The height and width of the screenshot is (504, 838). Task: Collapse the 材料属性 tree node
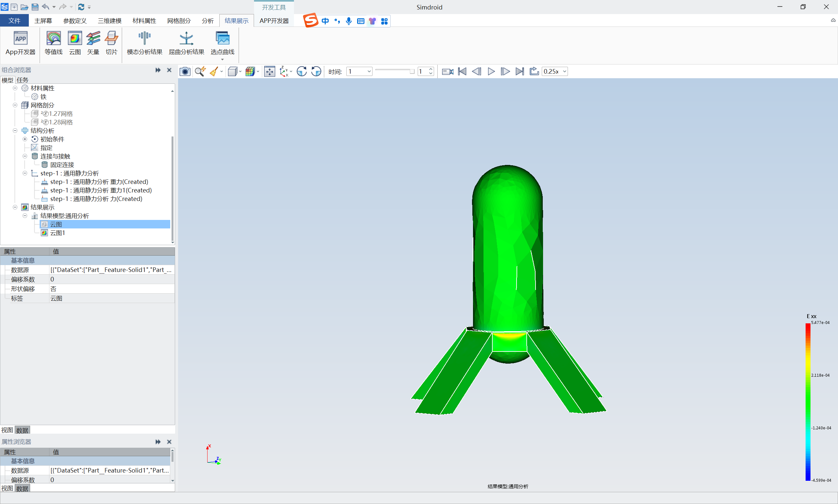[x=15, y=88]
